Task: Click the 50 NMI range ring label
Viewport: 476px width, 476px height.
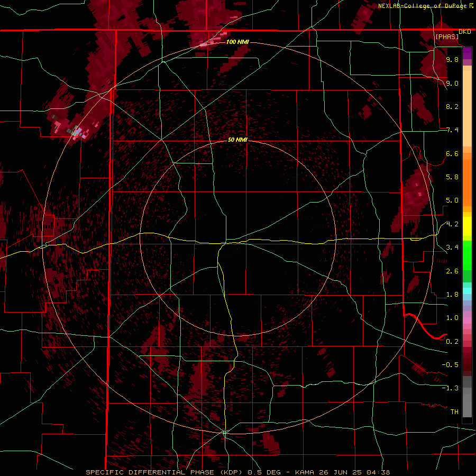Action: pos(237,140)
